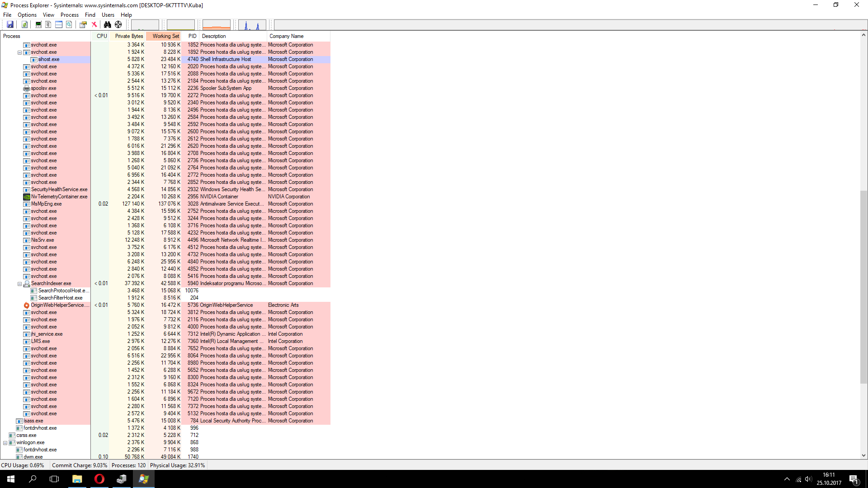Open the Windows Start menu
Screen dimensions: 868x488
tap(11, 479)
